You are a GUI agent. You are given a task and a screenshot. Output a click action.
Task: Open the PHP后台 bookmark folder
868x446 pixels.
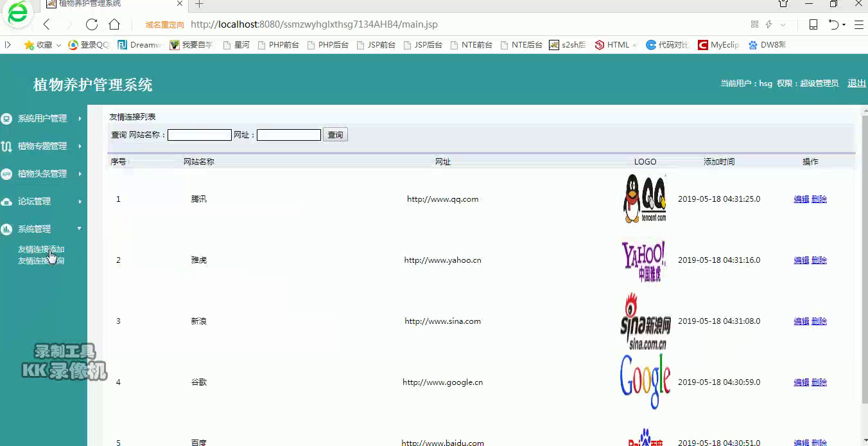[328, 45]
